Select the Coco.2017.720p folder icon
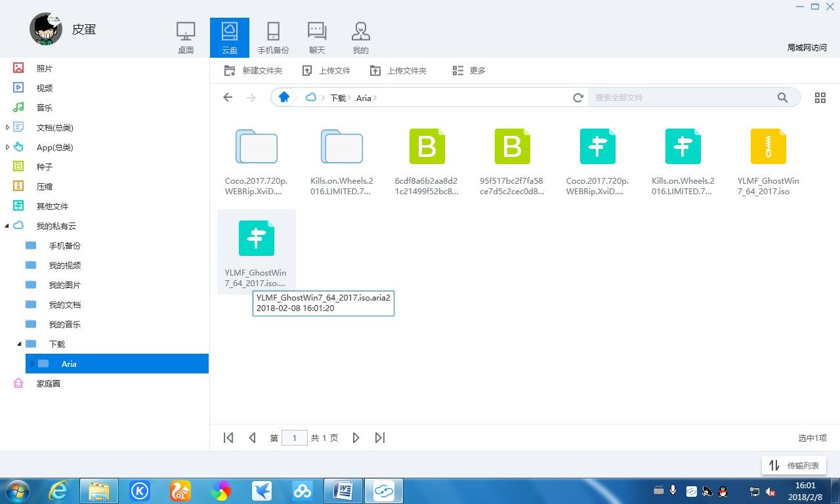 coord(257,146)
